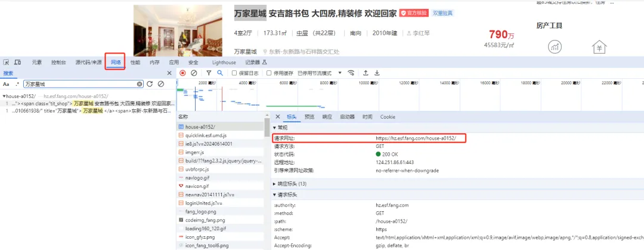This screenshot has height=250, width=644.
Task: Expand the 响应标头 (13) section
Action: point(275,183)
